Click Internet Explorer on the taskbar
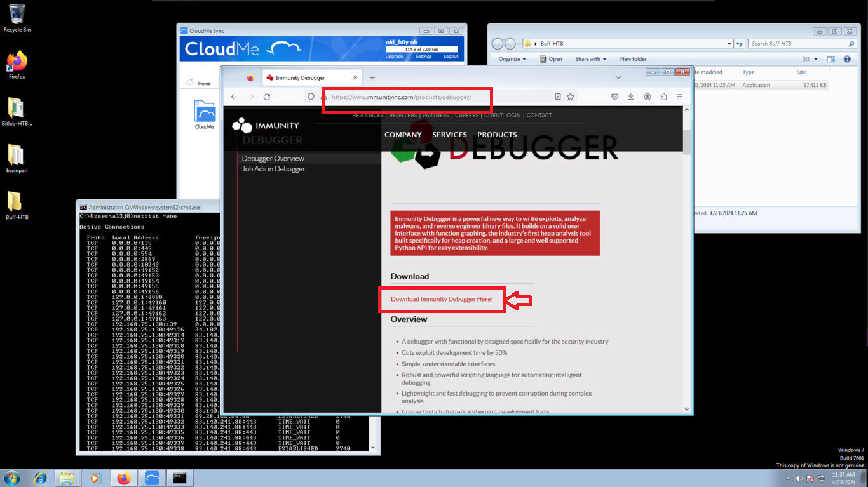This screenshot has width=868, height=487. tap(40, 478)
